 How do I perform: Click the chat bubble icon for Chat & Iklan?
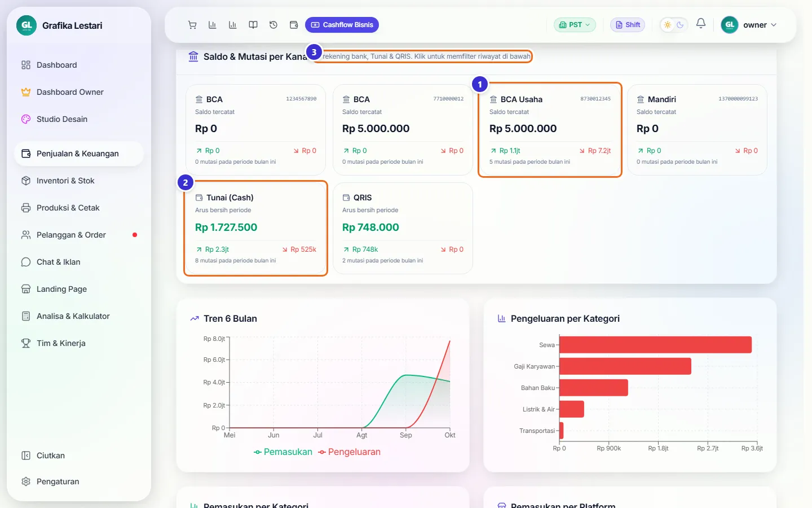point(26,262)
